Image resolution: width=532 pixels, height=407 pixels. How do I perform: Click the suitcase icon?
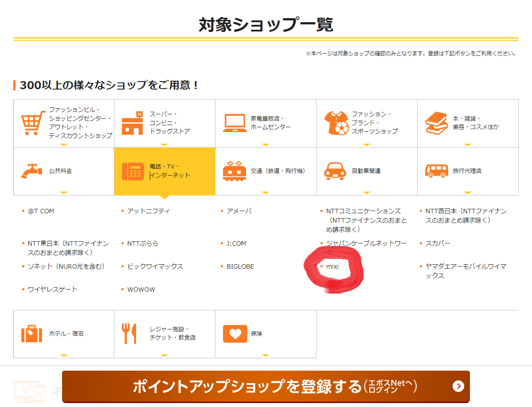32,333
